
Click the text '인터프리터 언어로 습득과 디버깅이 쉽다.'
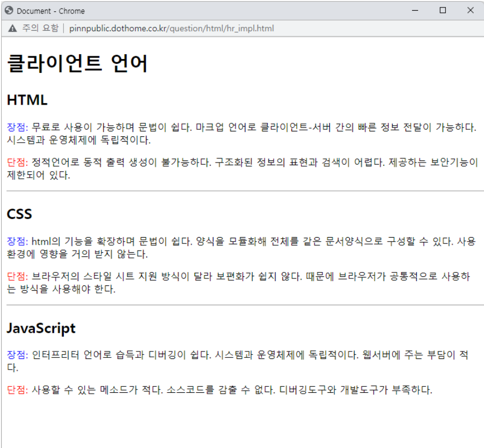(x=122, y=355)
